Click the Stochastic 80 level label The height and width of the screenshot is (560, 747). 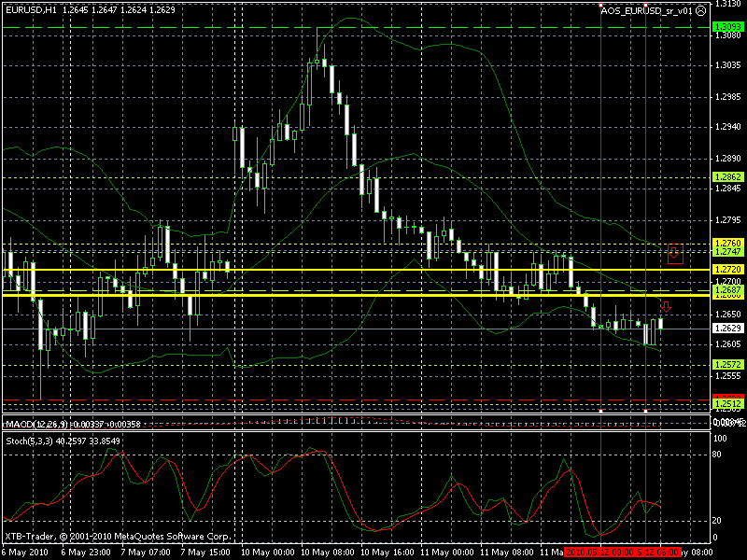pos(717,455)
